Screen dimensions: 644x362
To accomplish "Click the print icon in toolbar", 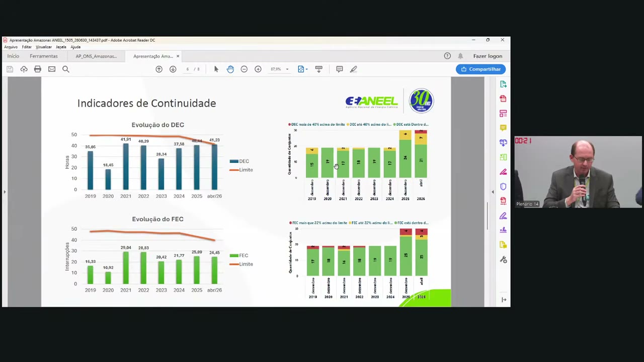I will tap(38, 69).
